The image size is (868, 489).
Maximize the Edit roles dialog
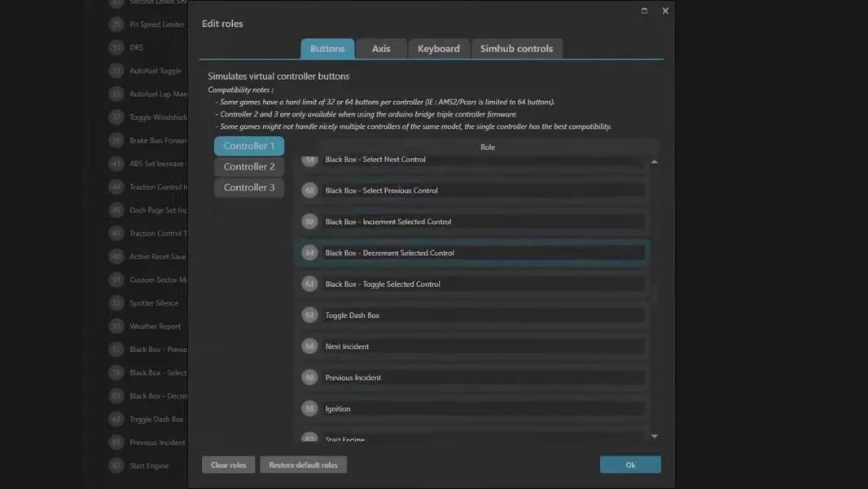(644, 11)
